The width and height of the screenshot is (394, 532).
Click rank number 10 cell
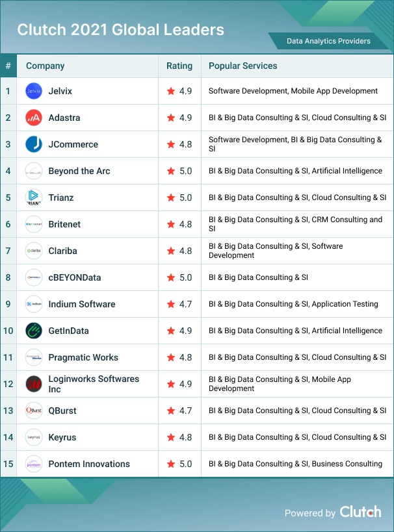(x=8, y=331)
